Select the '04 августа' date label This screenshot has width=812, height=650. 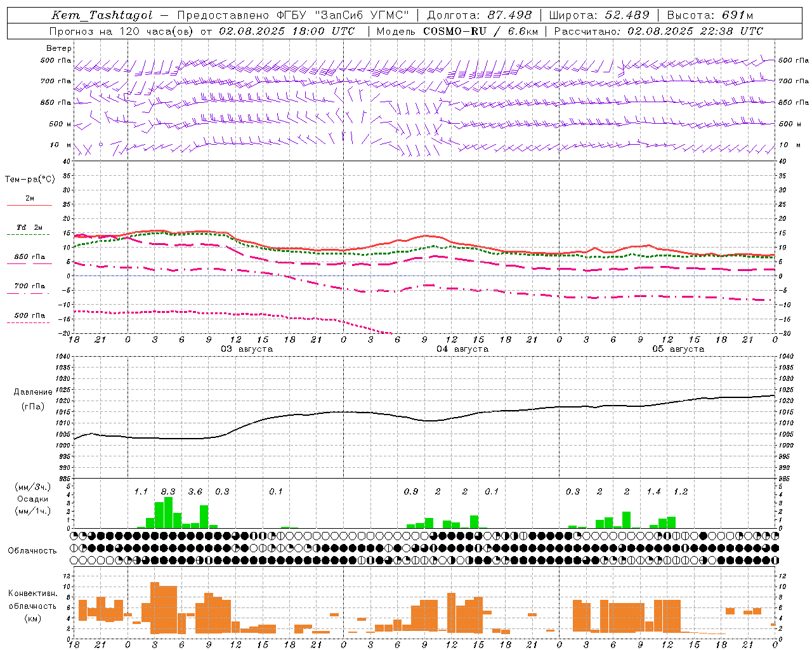coord(462,349)
